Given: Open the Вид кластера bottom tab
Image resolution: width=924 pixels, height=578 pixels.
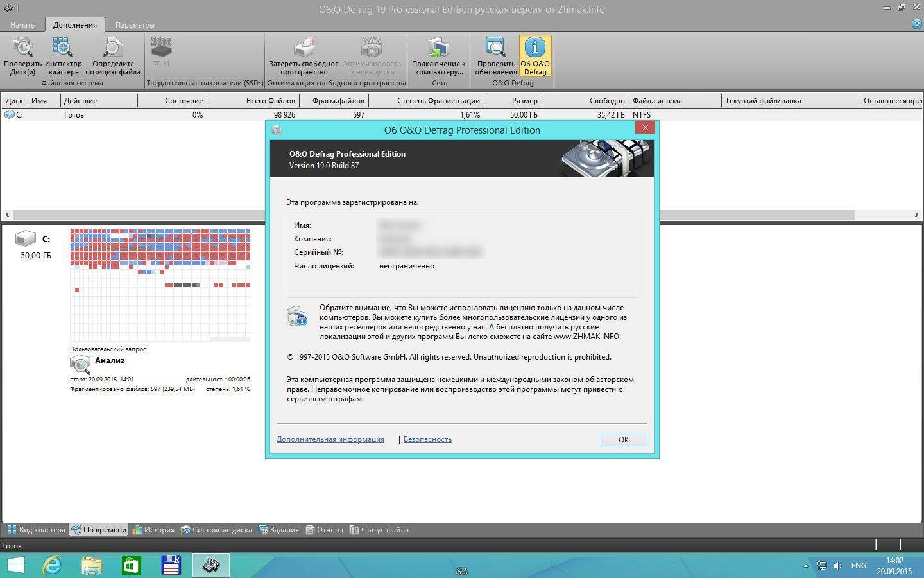Looking at the screenshot, I should click(36, 530).
